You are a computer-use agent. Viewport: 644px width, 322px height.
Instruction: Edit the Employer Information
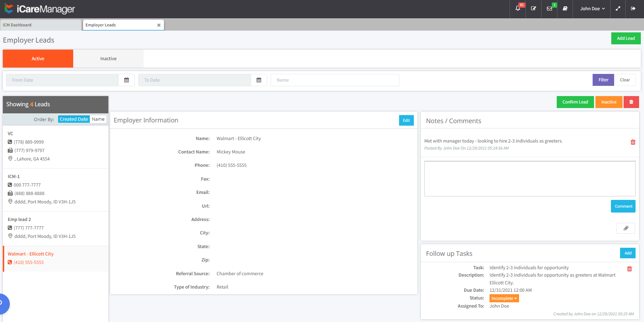click(406, 120)
